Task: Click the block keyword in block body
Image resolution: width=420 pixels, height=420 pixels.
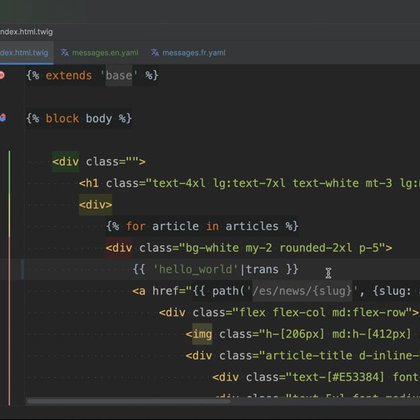Action: click(62, 118)
